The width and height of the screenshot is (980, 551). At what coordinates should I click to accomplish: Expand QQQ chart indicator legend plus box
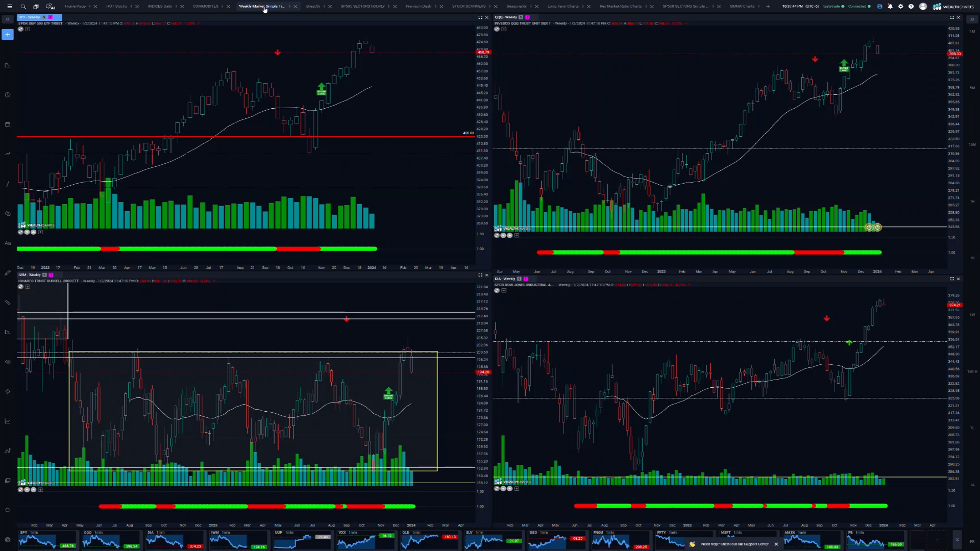[504, 29]
